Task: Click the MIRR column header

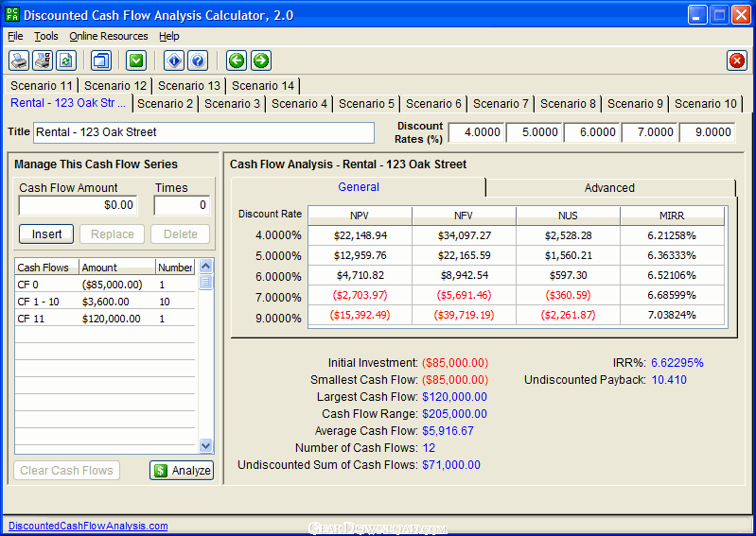Action: coord(672,216)
